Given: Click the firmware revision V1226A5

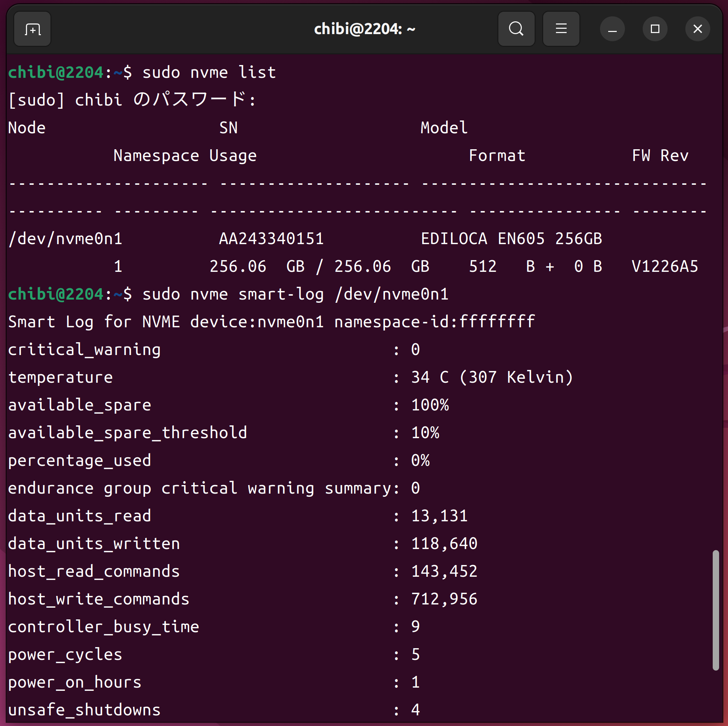Looking at the screenshot, I should 664,267.
